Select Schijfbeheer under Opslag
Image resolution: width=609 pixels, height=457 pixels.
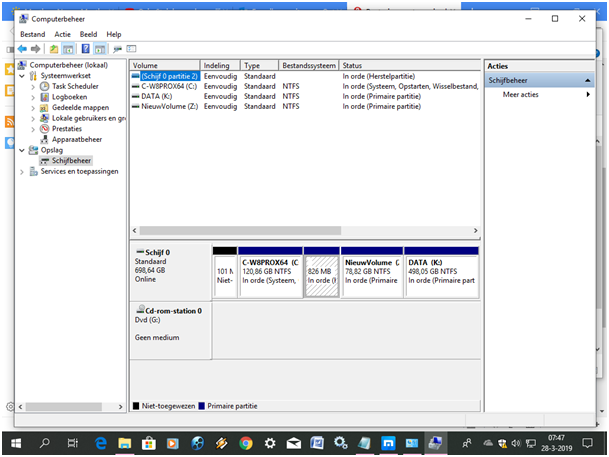pyautogui.click(x=71, y=160)
